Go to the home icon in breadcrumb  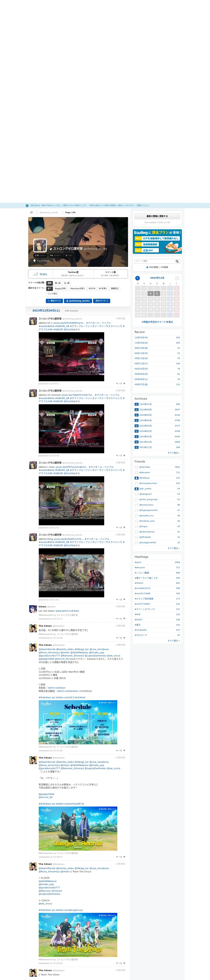tap(31, 212)
